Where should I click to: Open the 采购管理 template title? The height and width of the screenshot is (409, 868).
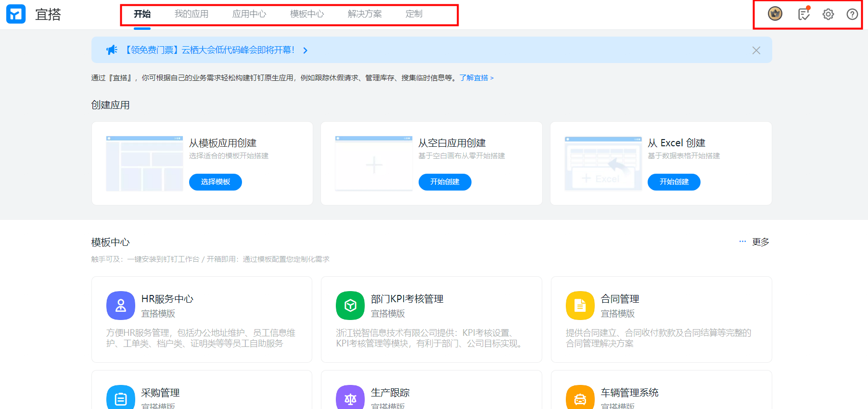pos(160,393)
